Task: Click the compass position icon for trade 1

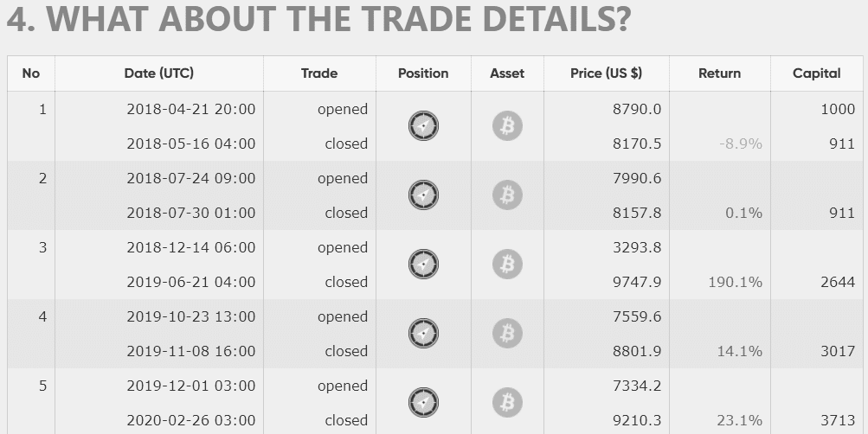Action: click(423, 126)
